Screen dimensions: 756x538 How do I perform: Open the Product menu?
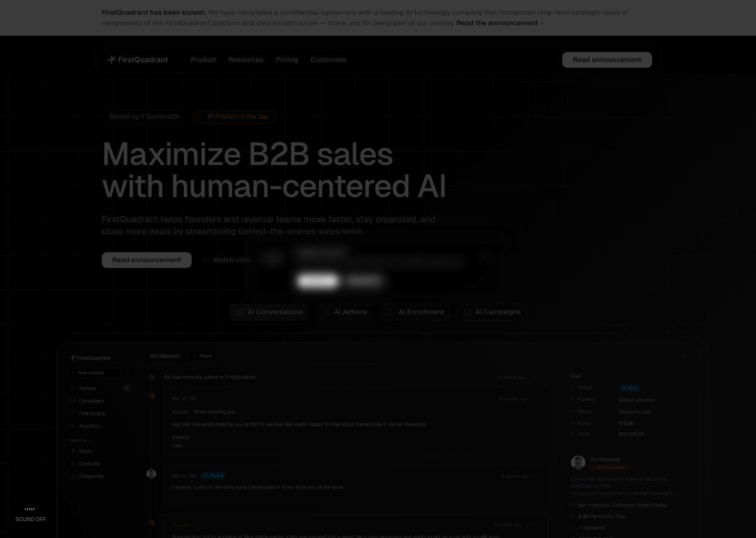203,60
